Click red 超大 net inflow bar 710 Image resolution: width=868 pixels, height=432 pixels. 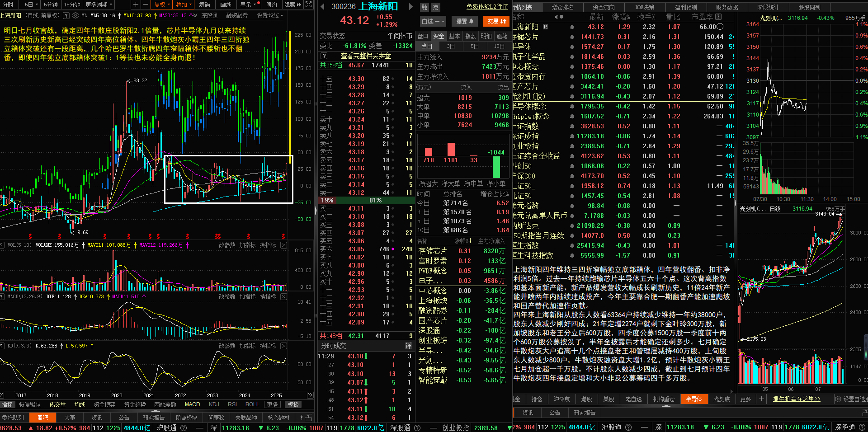click(x=428, y=152)
